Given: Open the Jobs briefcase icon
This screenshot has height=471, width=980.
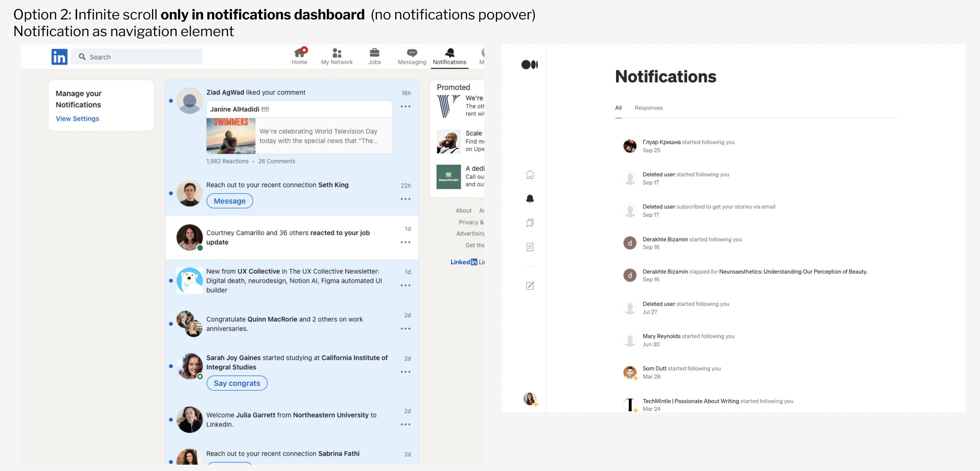Looking at the screenshot, I should click(x=374, y=53).
